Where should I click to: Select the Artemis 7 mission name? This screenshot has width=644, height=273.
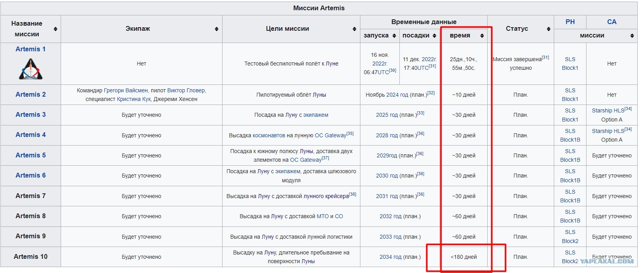pos(31,196)
